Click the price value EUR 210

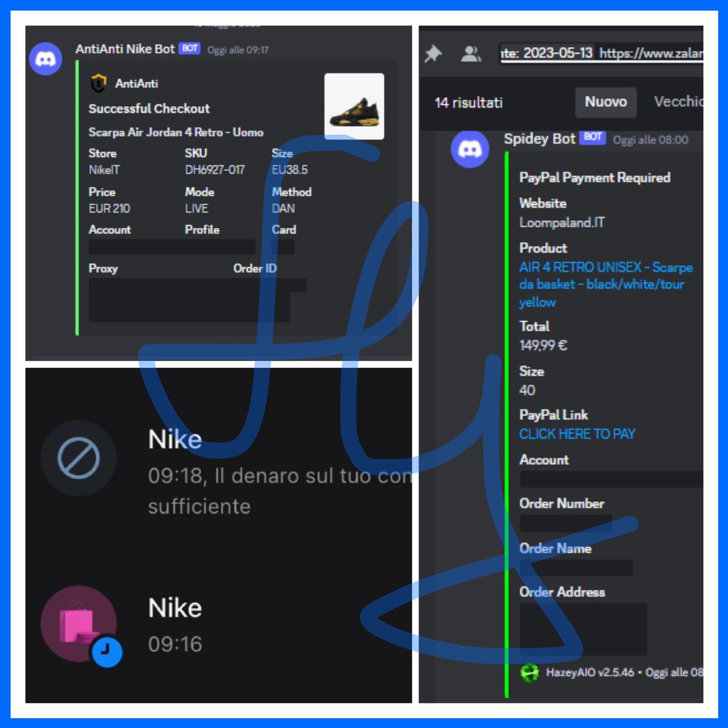(109, 209)
